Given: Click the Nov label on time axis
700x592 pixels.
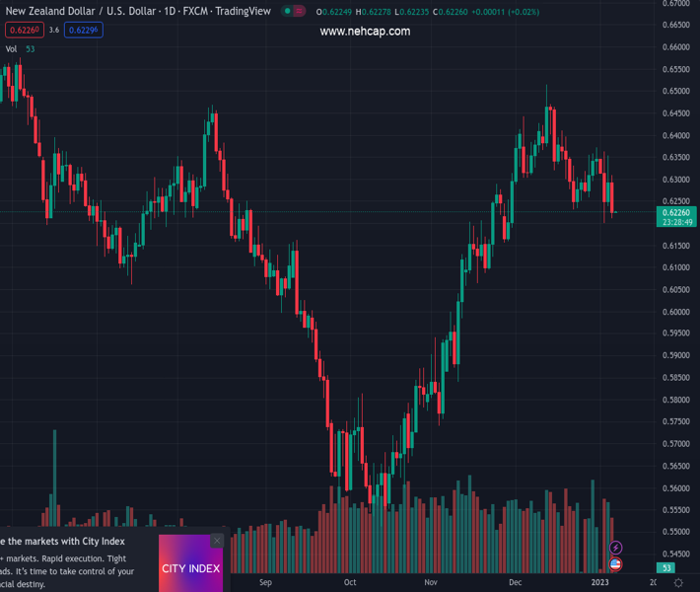Looking at the screenshot, I should 431,583.
